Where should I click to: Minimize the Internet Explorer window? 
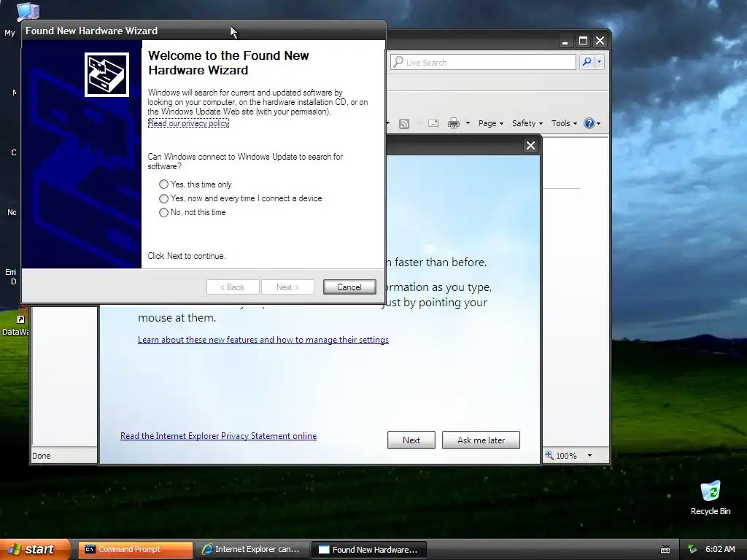coord(565,41)
